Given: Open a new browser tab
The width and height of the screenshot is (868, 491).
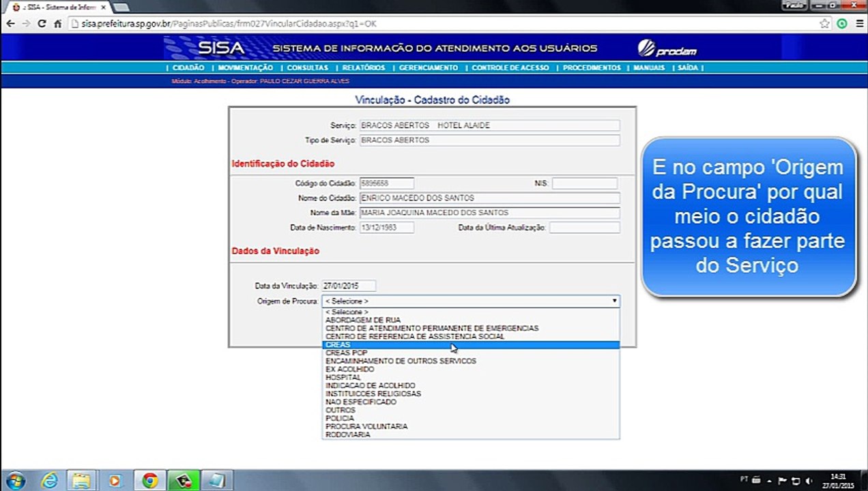Looking at the screenshot, I should [x=122, y=7].
